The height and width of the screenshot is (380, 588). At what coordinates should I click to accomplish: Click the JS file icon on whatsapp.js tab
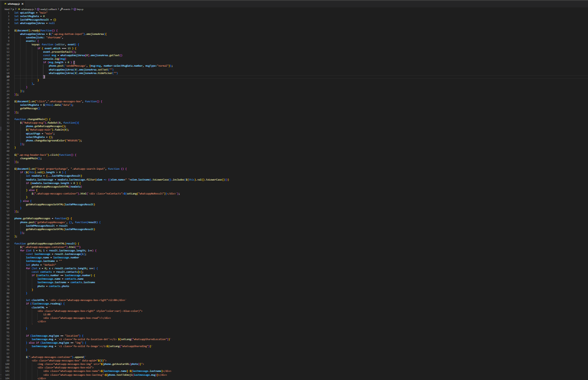coord(5,4)
